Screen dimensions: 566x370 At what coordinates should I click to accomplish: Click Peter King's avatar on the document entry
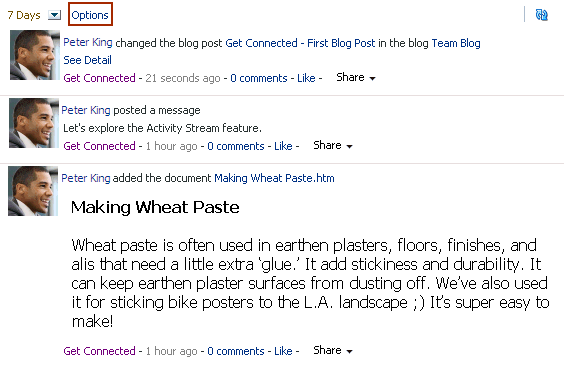[x=33, y=191]
